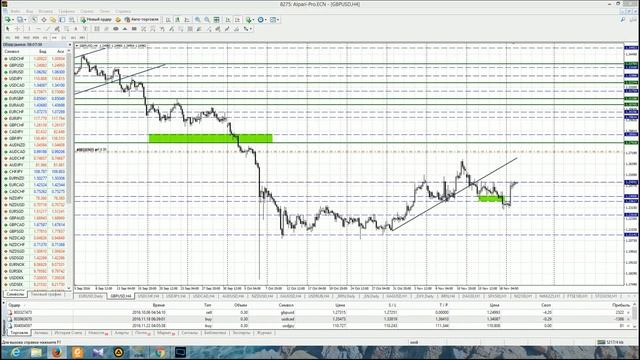Close the Market Watch panel

(x=70, y=44)
